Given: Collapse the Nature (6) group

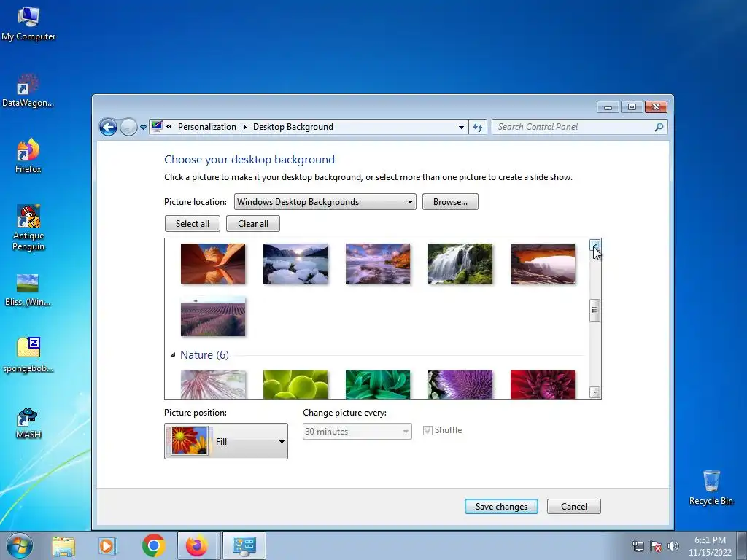Looking at the screenshot, I should (173, 355).
